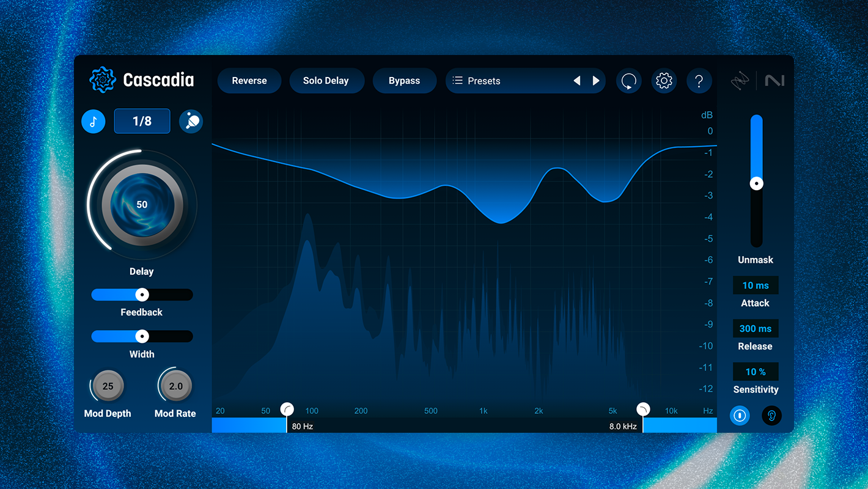Toggle the ear listen icon
This screenshot has width=868, height=489.
point(771,416)
